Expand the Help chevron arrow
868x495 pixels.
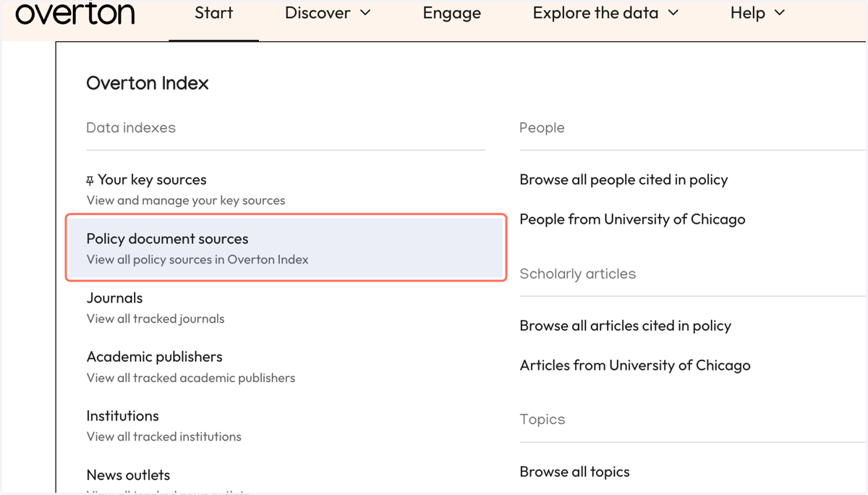tap(779, 13)
